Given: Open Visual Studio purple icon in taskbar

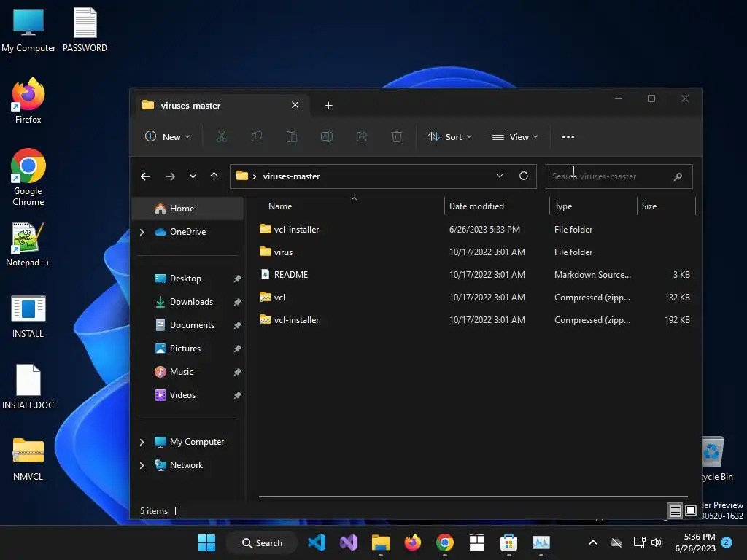Looking at the screenshot, I should click(x=349, y=542).
